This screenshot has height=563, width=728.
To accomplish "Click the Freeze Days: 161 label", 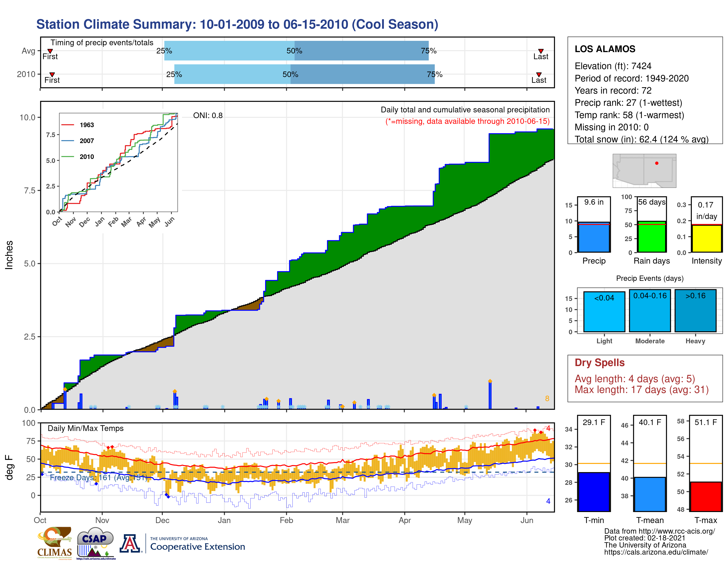I will pyautogui.click(x=98, y=478).
